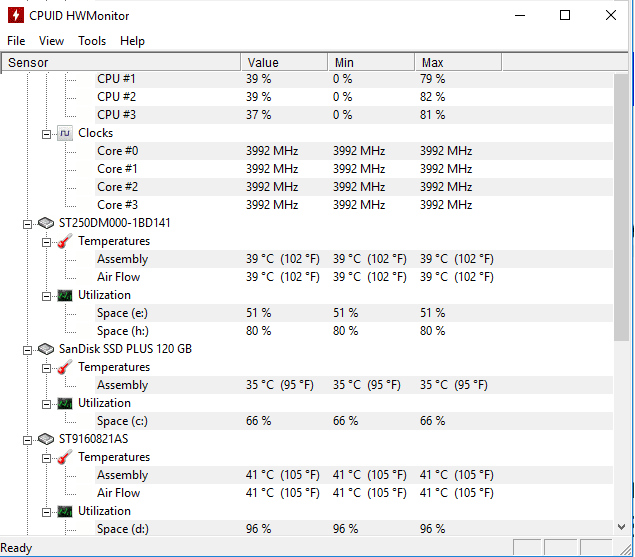Open the Tools menu
The width and height of the screenshot is (635, 557).
tap(92, 41)
